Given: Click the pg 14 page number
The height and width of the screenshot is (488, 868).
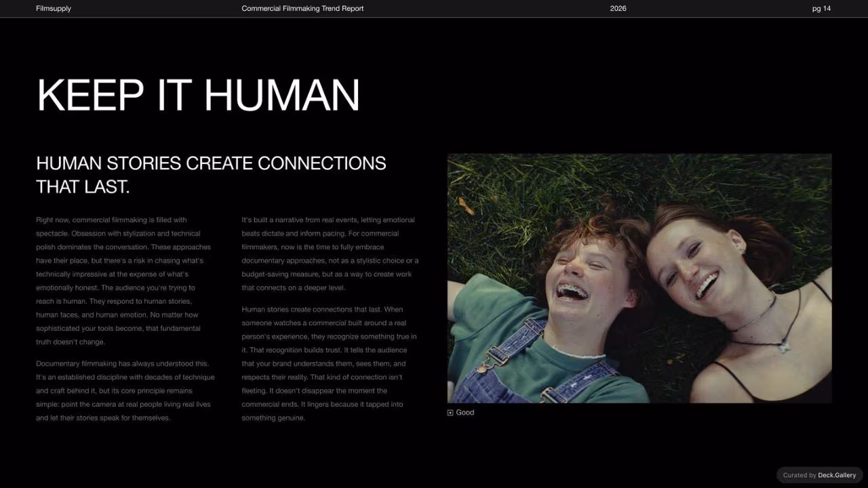Looking at the screenshot, I should (x=821, y=9).
